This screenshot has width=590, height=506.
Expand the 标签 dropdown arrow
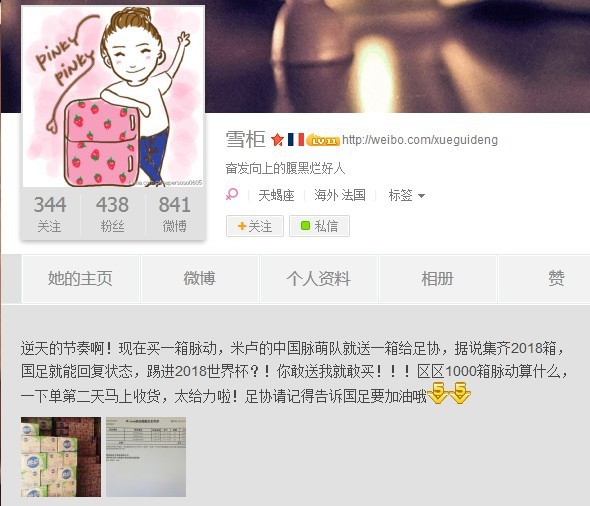click(421, 196)
